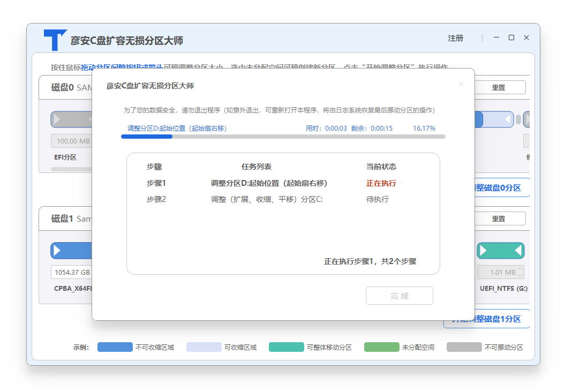
Task: Click the 1.01 MB size field
Action: (x=501, y=273)
